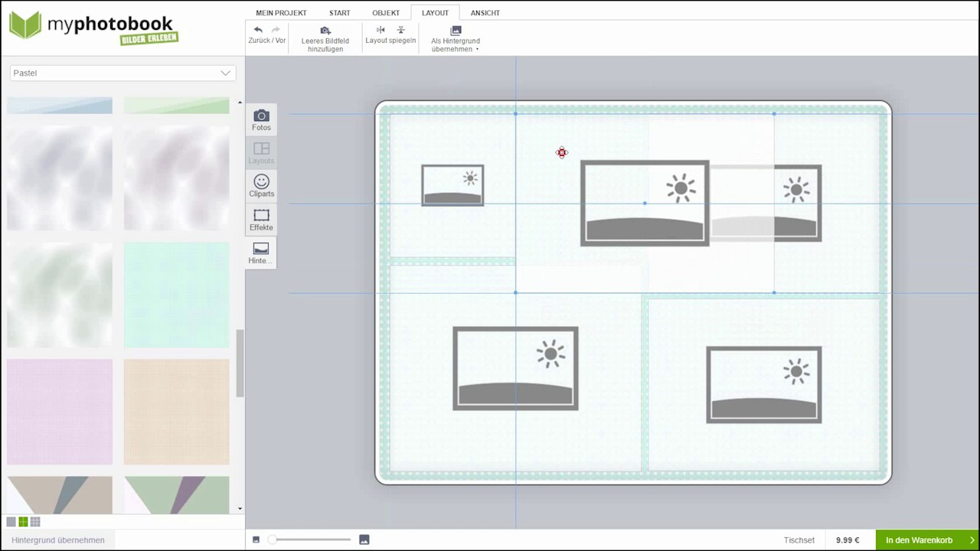Mirror layout horizontally icon

coord(381,30)
